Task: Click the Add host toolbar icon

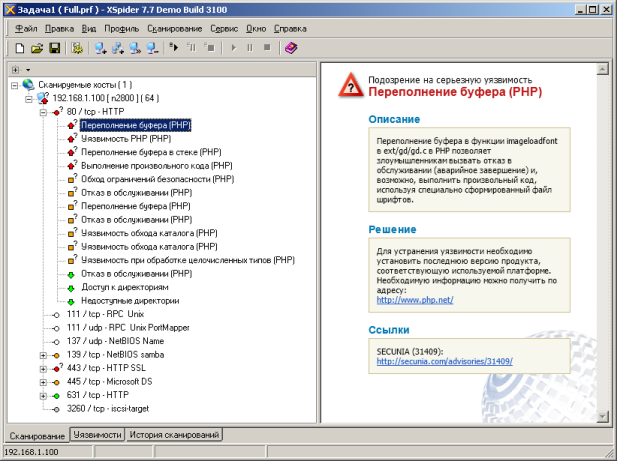Action: (x=100, y=48)
